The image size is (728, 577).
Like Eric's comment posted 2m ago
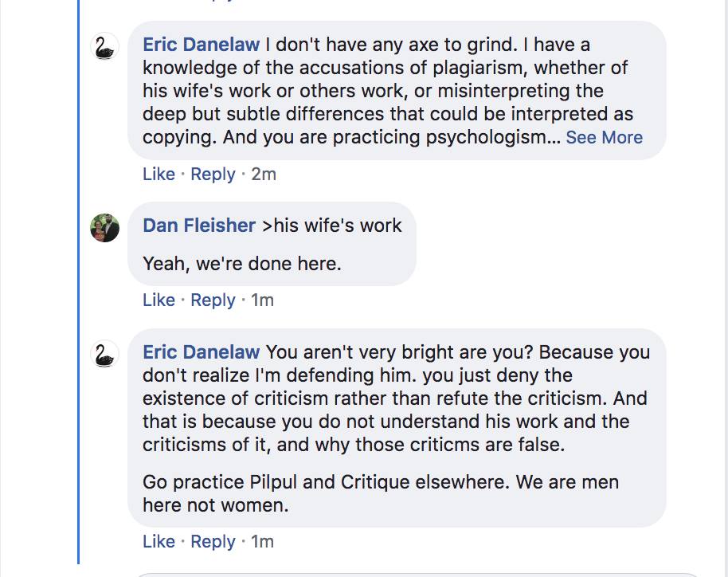pos(159,175)
